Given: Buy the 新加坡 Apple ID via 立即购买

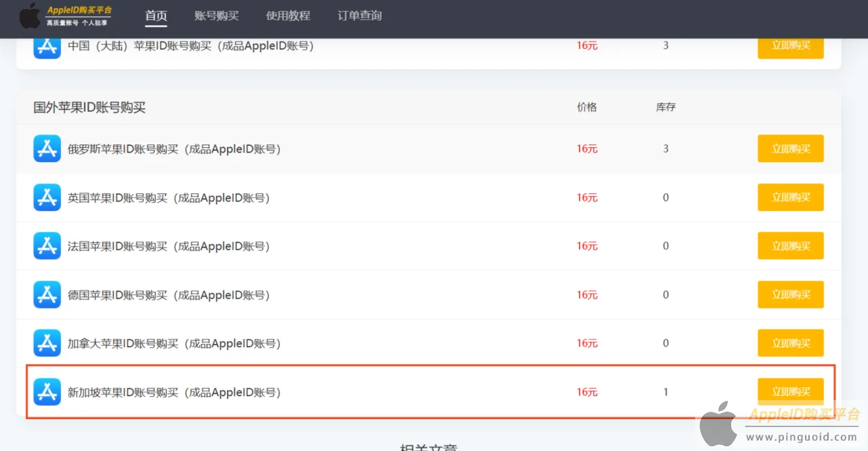Looking at the screenshot, I should pos(791,392).
